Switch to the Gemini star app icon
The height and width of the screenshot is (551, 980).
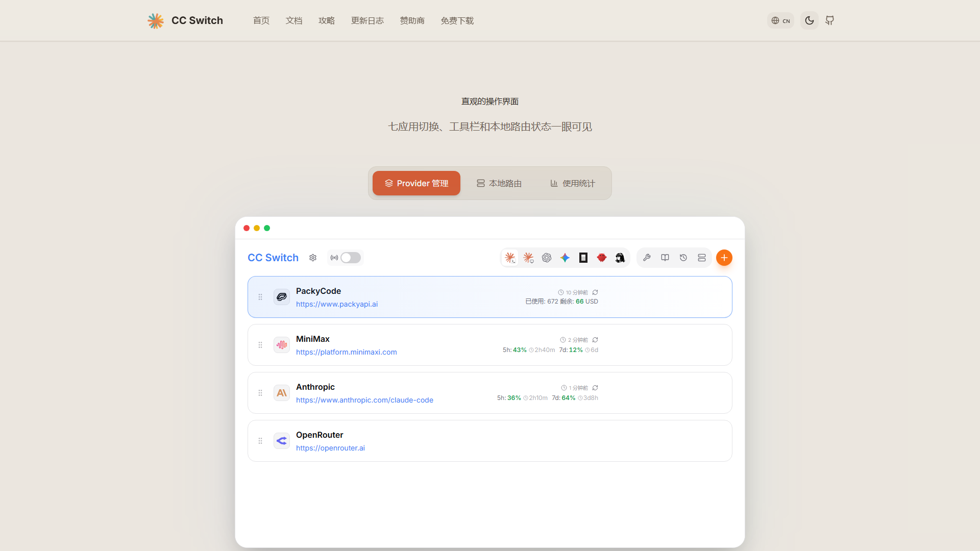tap(565, 258)
